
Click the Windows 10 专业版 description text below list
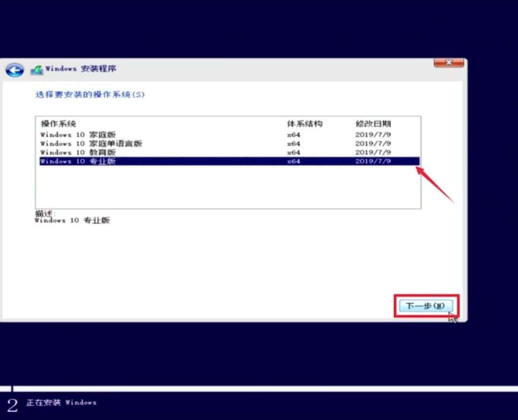point(72,220)
